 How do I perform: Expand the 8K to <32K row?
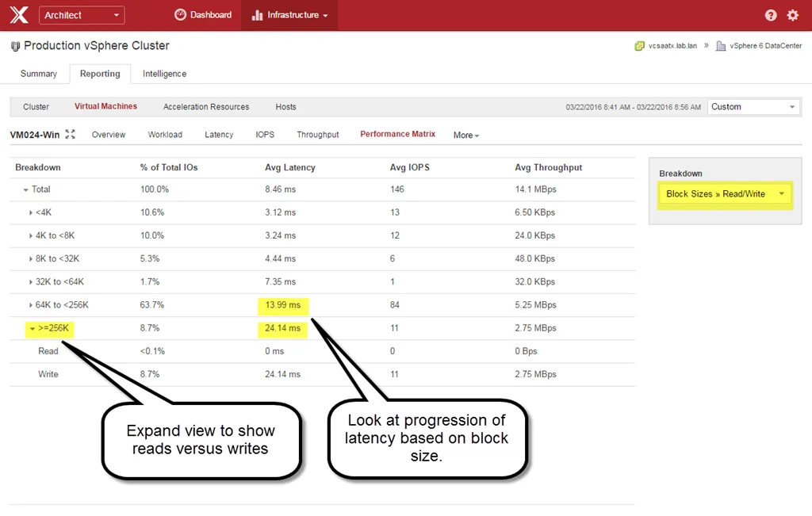tap(31, 258)
